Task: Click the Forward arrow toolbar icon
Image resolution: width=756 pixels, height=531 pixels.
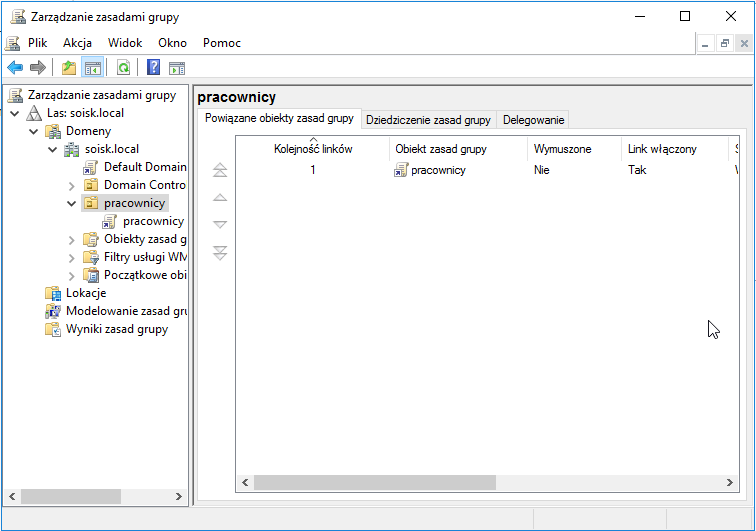Action: coord(38,68)
